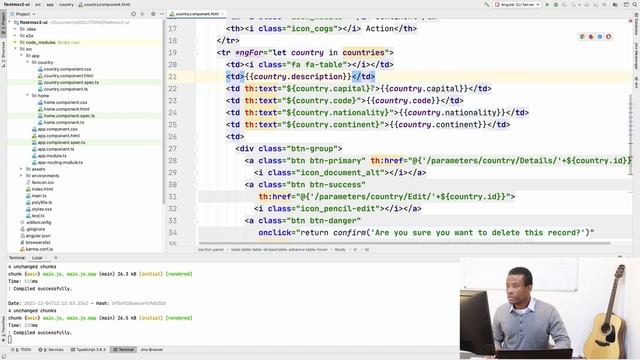
Task: Collapse the fleetmsv2-ui project root node
Action: pyautogui.click(x=10, y=22)
